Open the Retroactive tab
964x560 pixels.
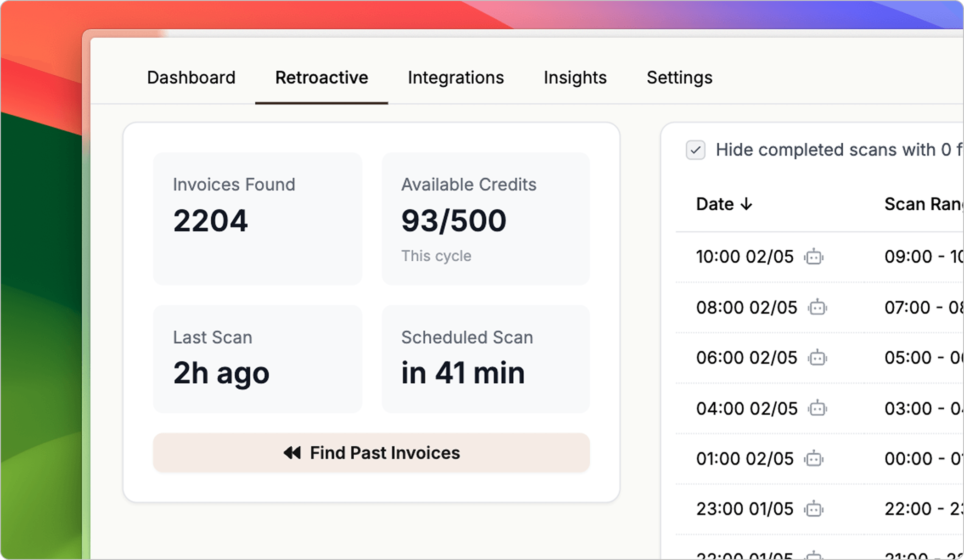pyautogui.click(x=321, y=78)
